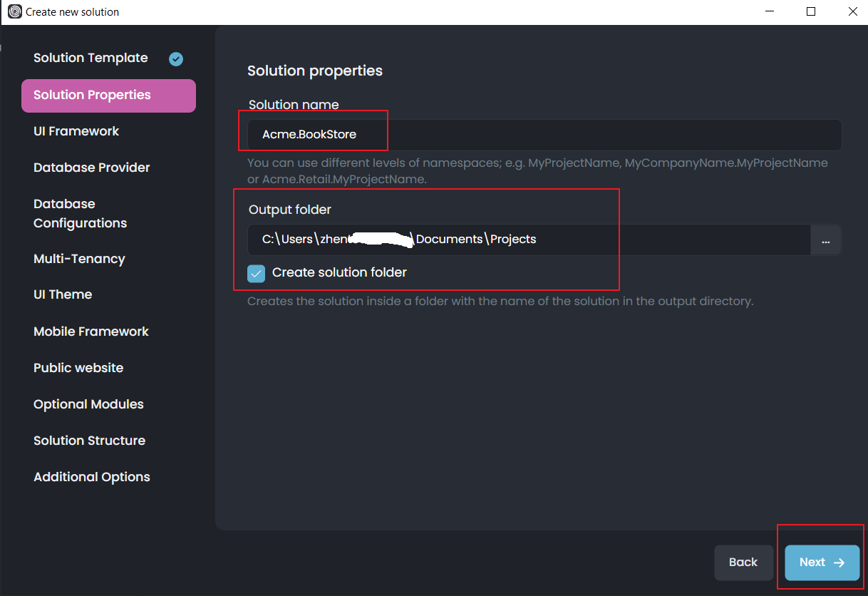Screen dimensions: 868x596
Task: Close the Create new solution dialog
Action: [x=852, y=11]
